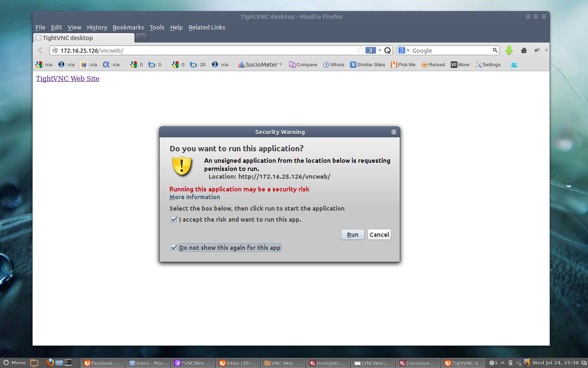The width and height of the screenshot is (588, 368).
Task: Click the Location URL text in dialog
Action: tap(284, 177)
